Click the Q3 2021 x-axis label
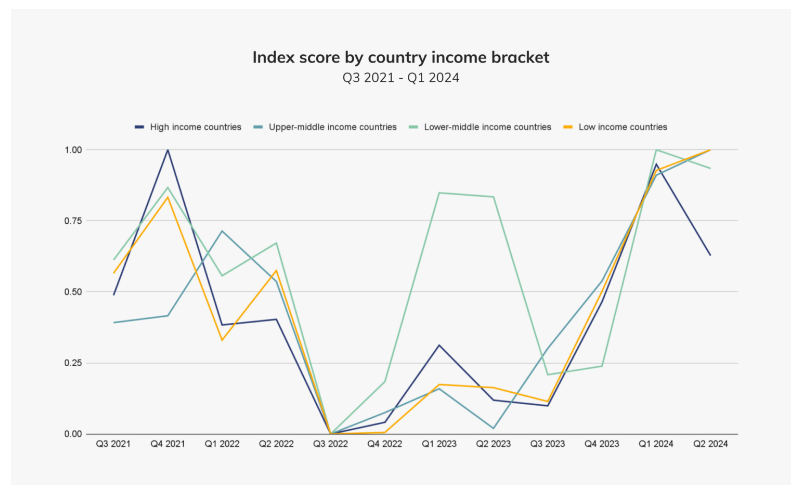Viewport: 797px width, 485px height. 111,444
